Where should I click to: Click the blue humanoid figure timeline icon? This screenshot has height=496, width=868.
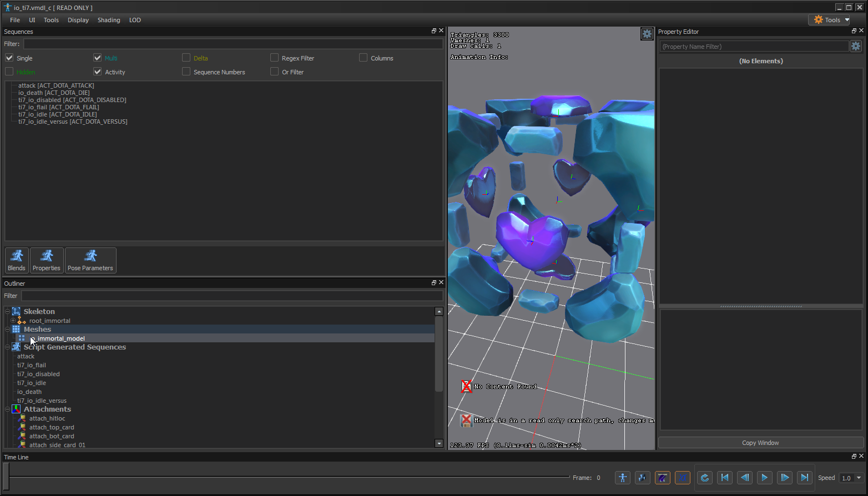click(623, 478)
